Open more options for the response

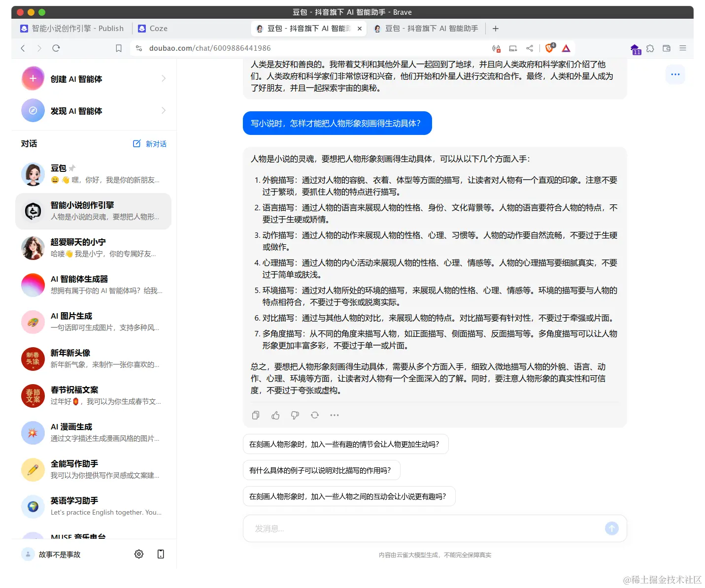coord(335,415)
